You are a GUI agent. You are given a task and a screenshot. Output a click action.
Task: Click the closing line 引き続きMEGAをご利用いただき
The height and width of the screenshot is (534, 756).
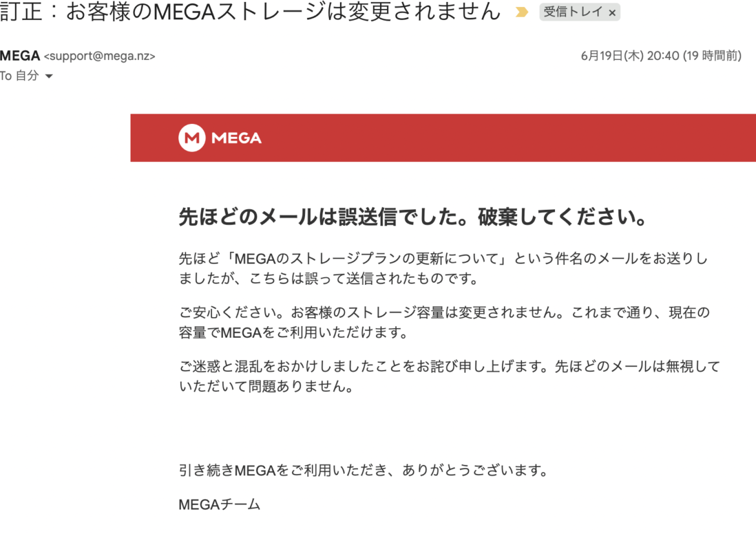pyautogui.click(x=364, y=470)
